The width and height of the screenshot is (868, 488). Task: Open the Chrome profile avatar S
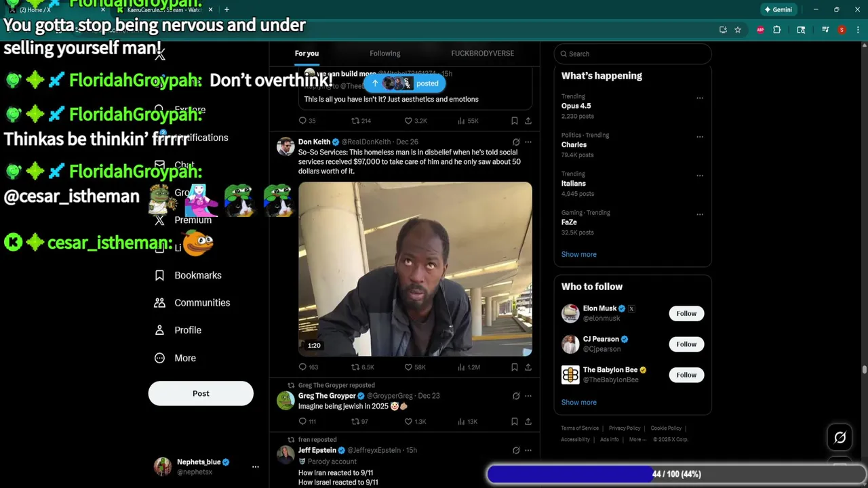(x=842, y=30)
